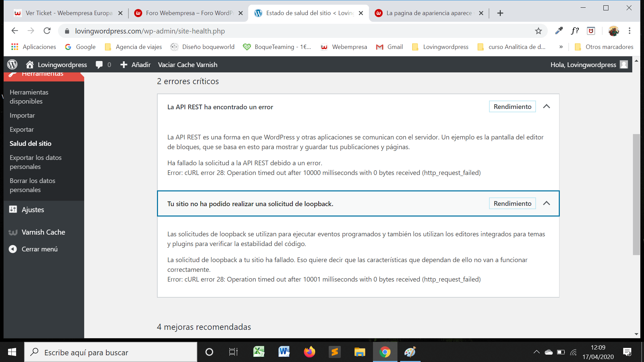The image size is (644, 362).
Task: Open the Google bookmark
Action: (80, 47)
